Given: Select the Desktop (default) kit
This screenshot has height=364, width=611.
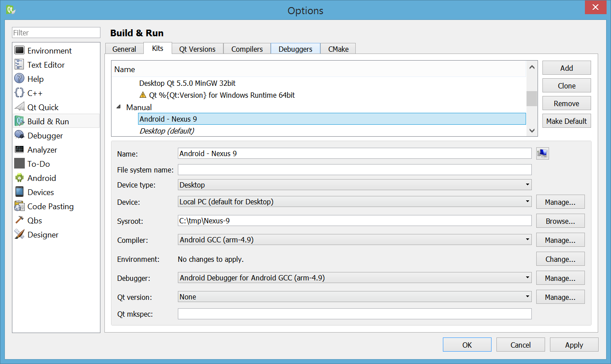Looking at the screenshot, I should point(167,130).
